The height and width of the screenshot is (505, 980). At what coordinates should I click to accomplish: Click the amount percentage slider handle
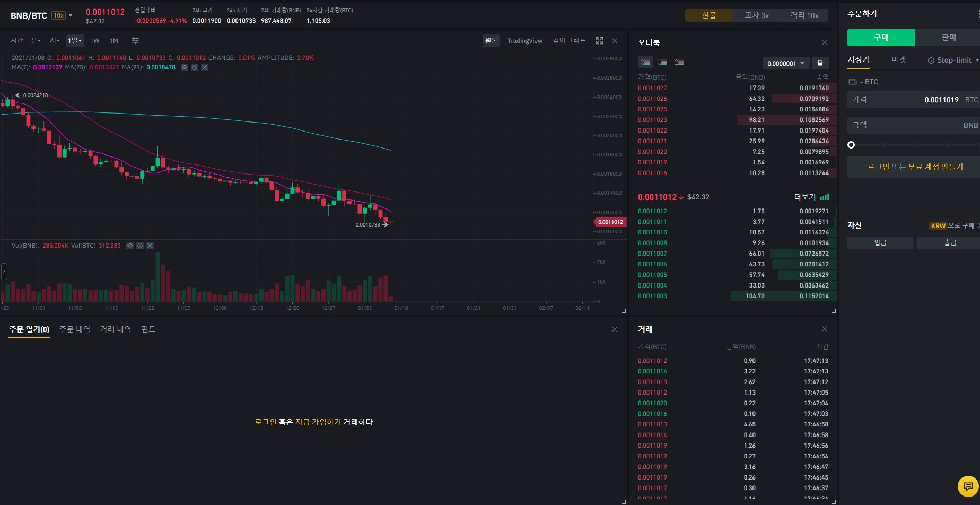(x=851, y=145)
